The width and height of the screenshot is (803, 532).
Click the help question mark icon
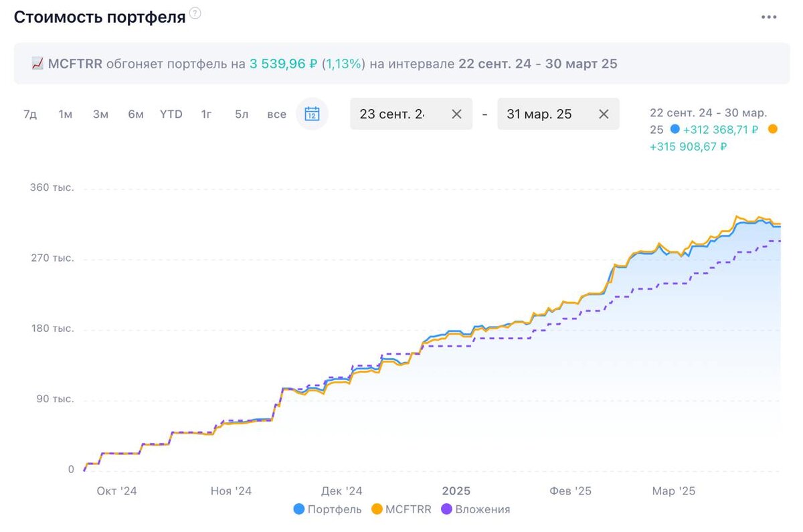coord(195,13)
